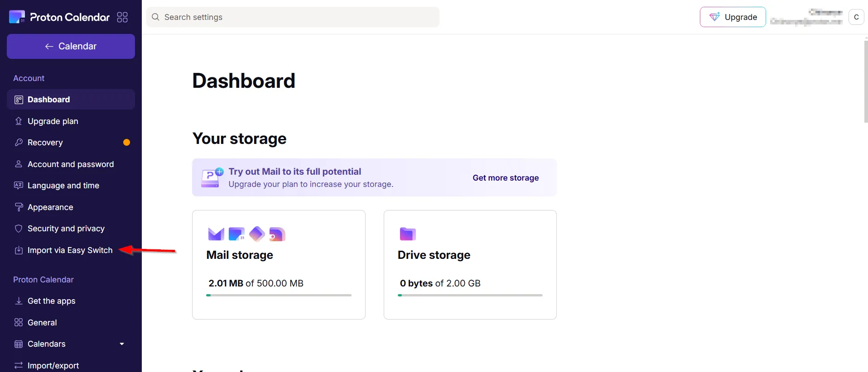Viewport: 868px width, 372px height.
Task: Open Import via Easy Switch
Action: tap(71, 250)
